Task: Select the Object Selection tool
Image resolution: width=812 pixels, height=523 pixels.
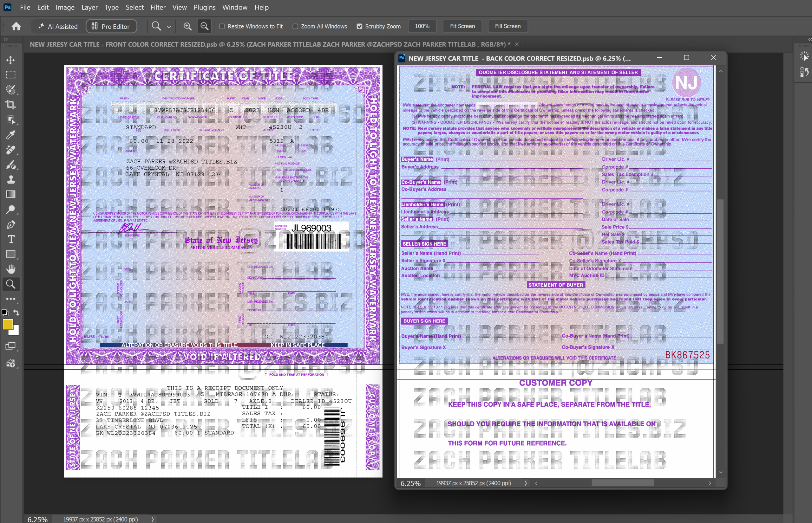Action: pos(10,119)
